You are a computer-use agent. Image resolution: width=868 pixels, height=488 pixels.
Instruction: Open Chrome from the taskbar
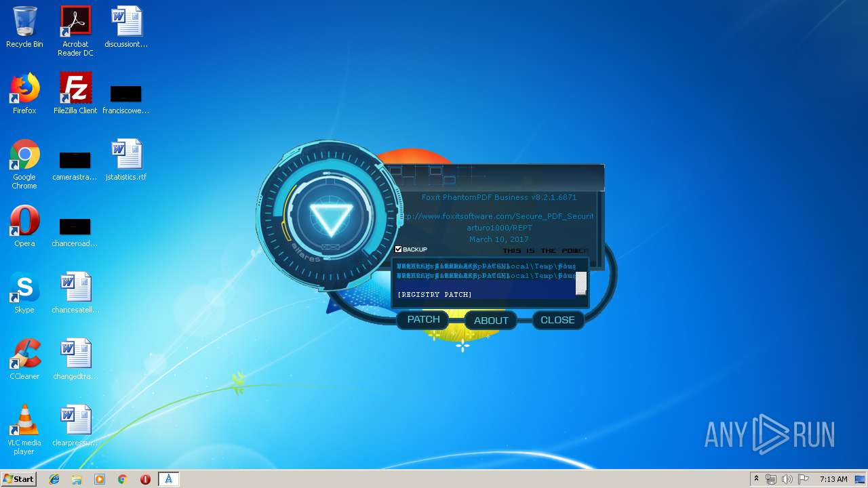(x=122, y=479)
